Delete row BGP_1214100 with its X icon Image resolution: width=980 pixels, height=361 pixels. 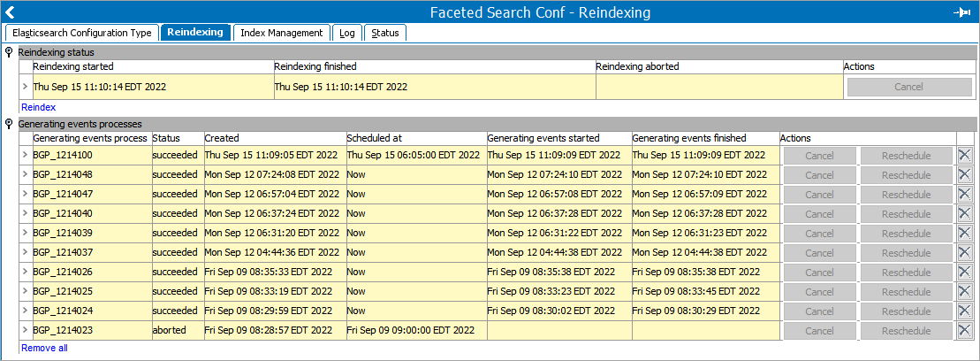point(964,155)
